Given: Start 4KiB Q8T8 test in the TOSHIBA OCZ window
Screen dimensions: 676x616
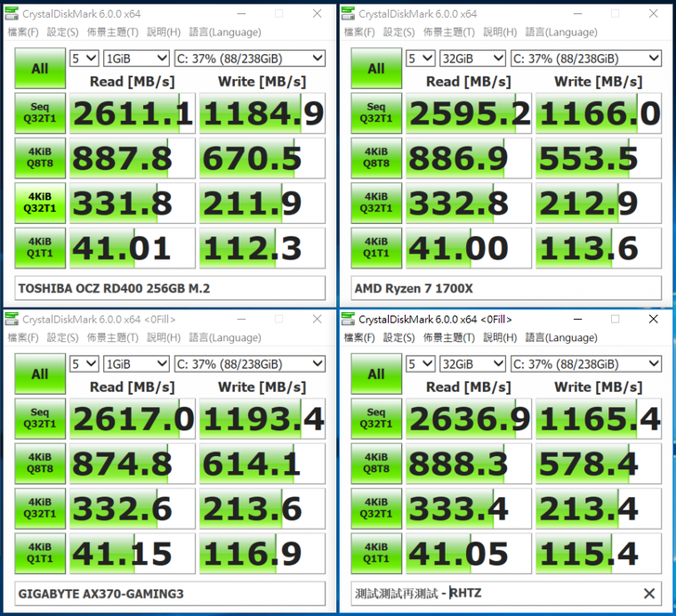Looking at the screenshot, I should pyautogui.click(x=40, y=158).
